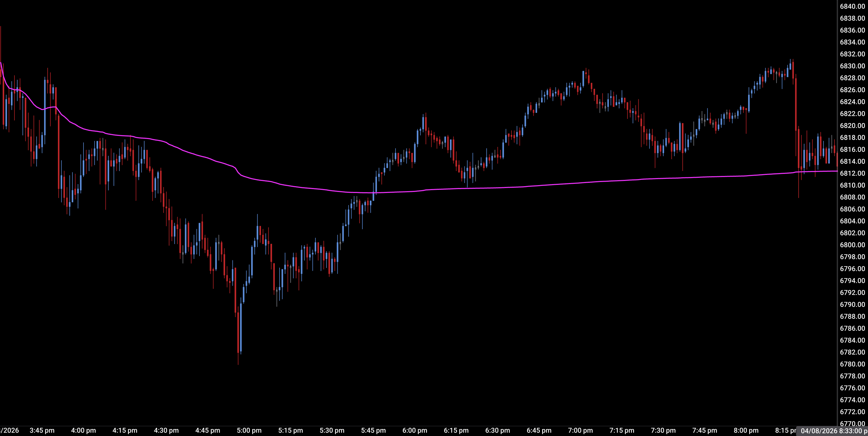Click the 5:00 pm time axis label
This screenshot has width=868, height=436.
click(x=249, y=431)
